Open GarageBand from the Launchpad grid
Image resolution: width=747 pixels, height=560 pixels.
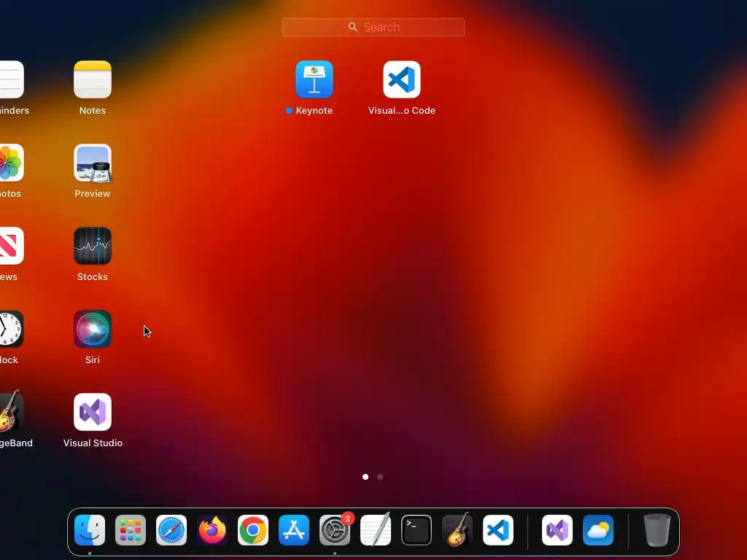[x=12, y=412]
